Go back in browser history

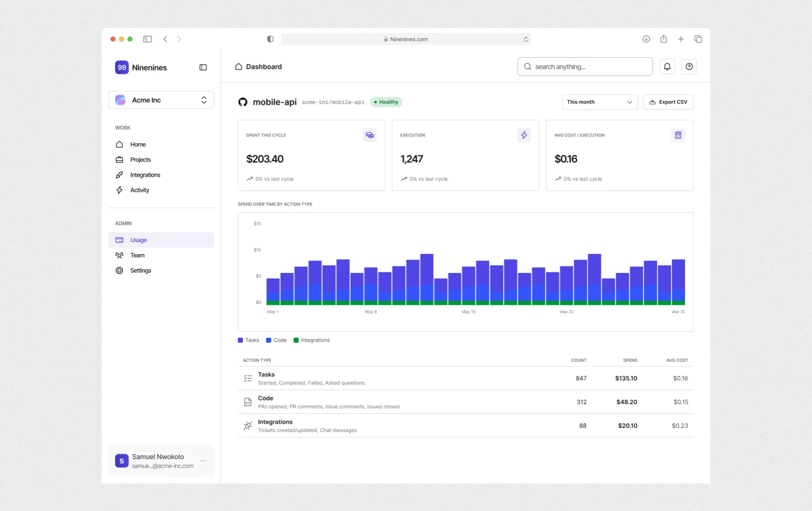165,39
